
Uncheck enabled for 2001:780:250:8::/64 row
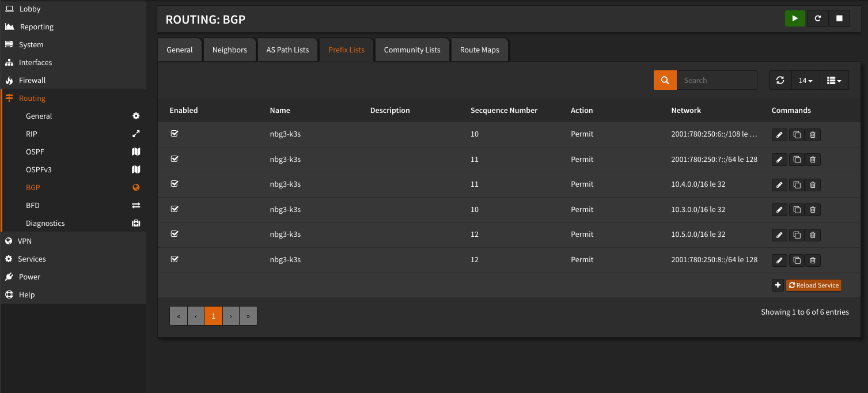(175, 259)
